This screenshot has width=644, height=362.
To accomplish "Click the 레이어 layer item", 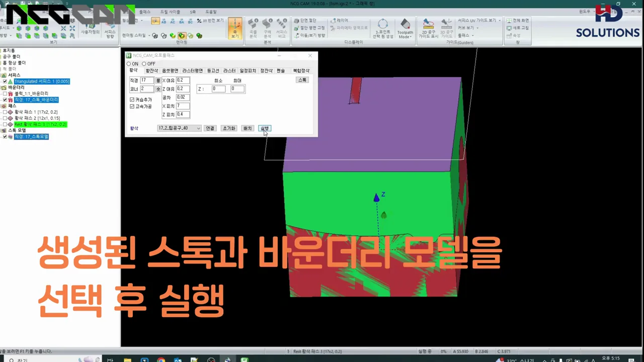I will click(339, 21).
